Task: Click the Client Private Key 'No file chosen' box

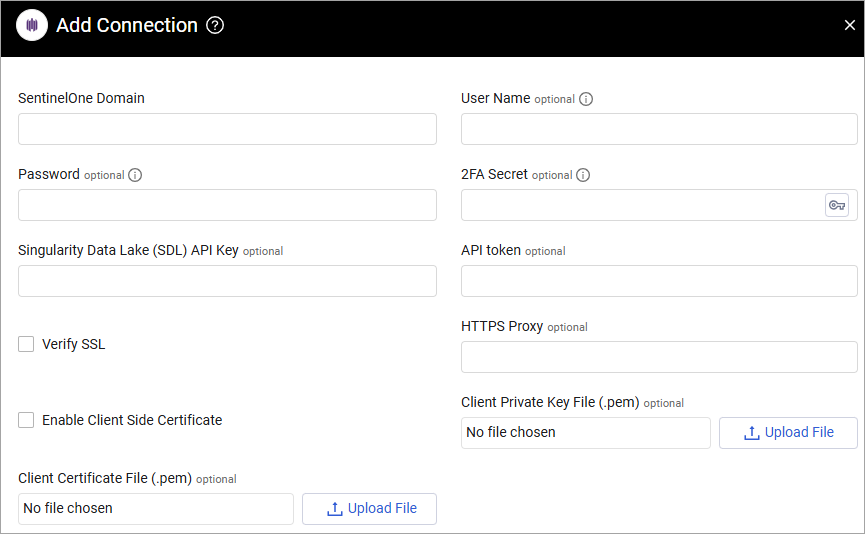Action: pyautogui.click(x=586, y=433)
